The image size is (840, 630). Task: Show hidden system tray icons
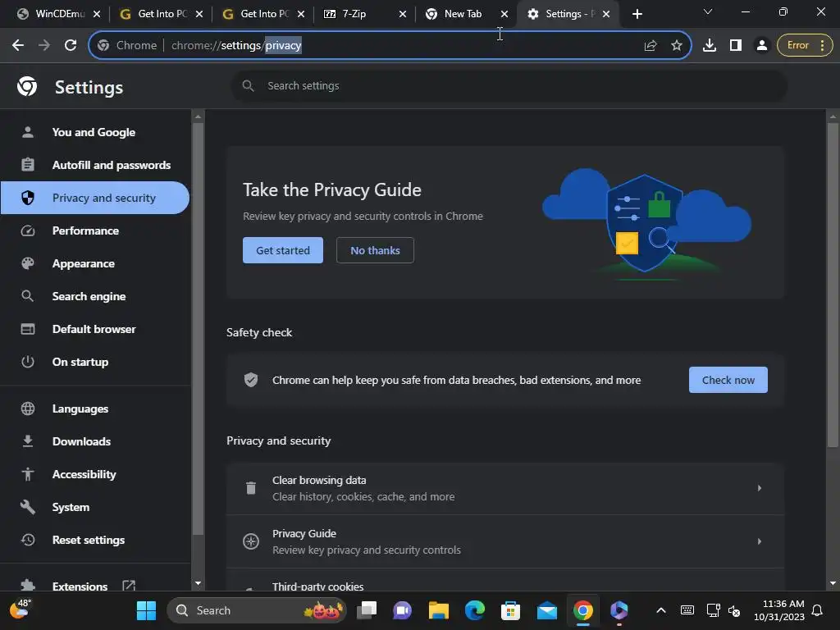coord(661,610)
